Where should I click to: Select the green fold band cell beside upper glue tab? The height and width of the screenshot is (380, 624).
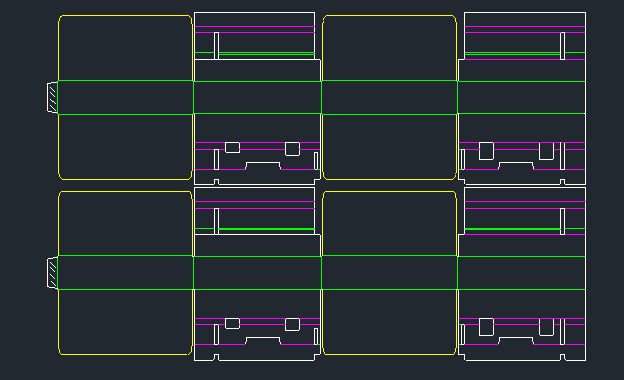pos(125,97)
